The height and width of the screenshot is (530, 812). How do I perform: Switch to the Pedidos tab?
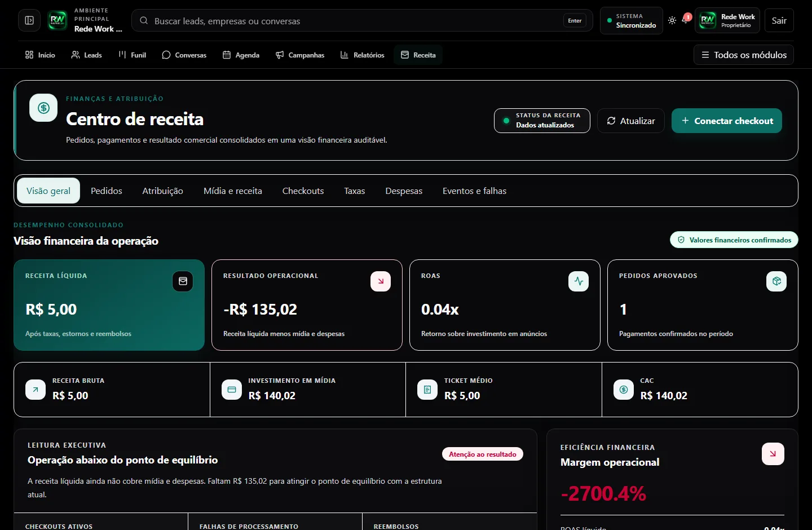(107, 191)
